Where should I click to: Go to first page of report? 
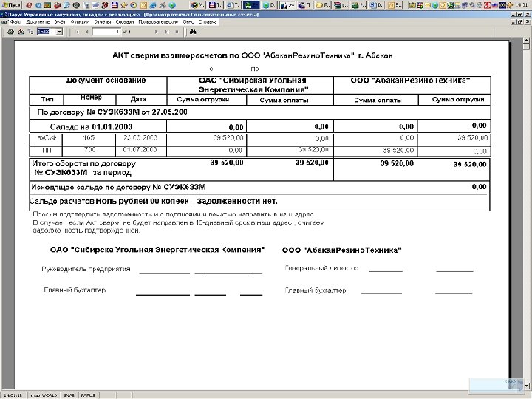click(x=78, y=32)
